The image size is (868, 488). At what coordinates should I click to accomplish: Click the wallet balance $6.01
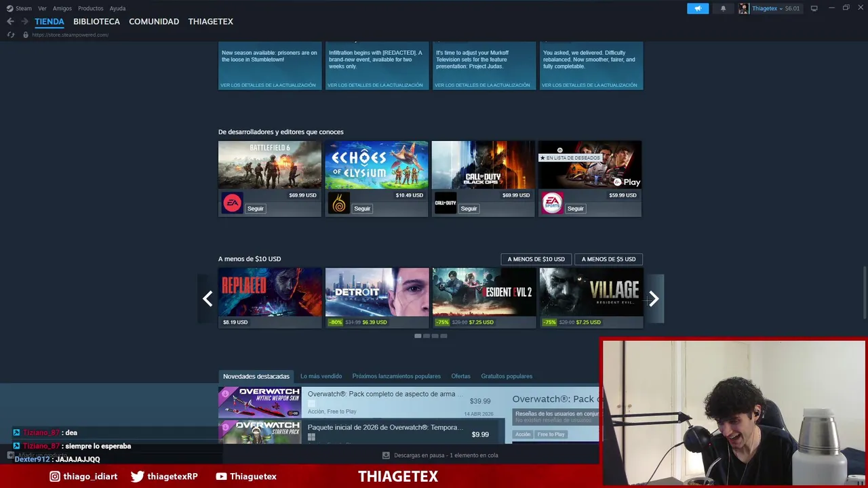(x=792, y=8)
